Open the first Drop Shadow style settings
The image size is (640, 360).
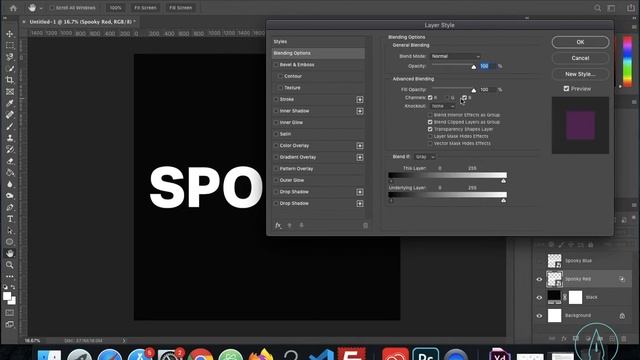coord(294,192)
